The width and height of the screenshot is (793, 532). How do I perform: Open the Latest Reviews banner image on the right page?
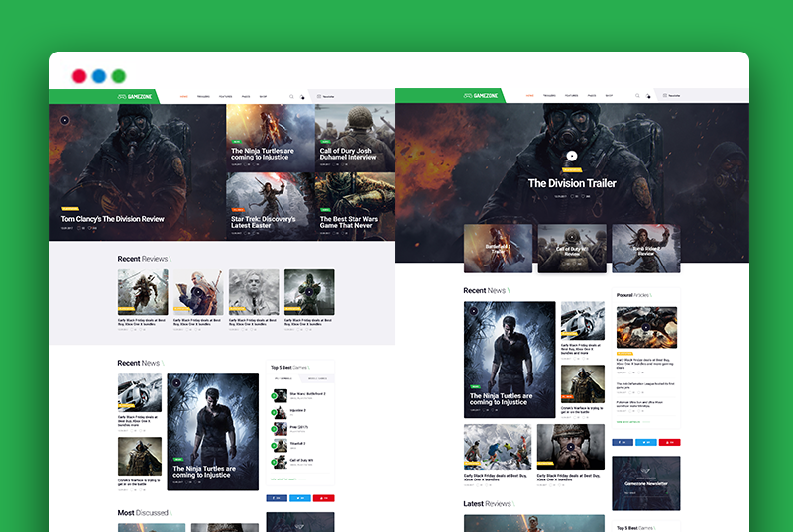click(534, 523)
